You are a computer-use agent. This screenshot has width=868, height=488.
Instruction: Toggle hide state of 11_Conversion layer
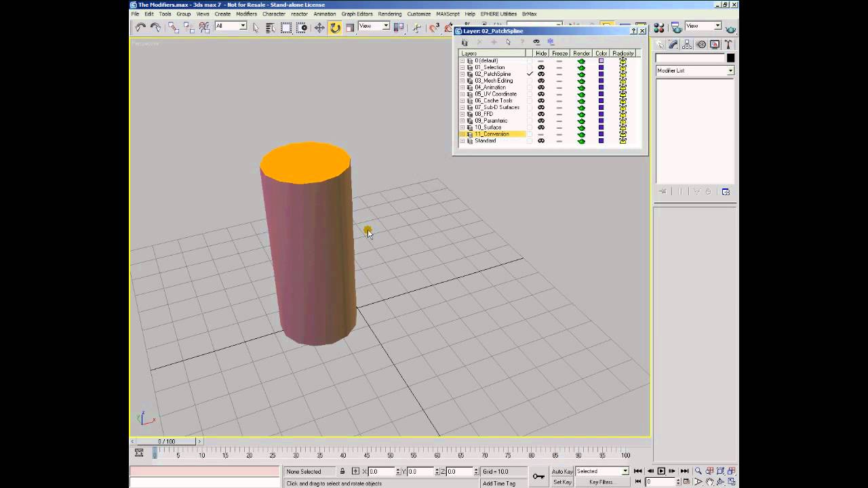[541, 134]
